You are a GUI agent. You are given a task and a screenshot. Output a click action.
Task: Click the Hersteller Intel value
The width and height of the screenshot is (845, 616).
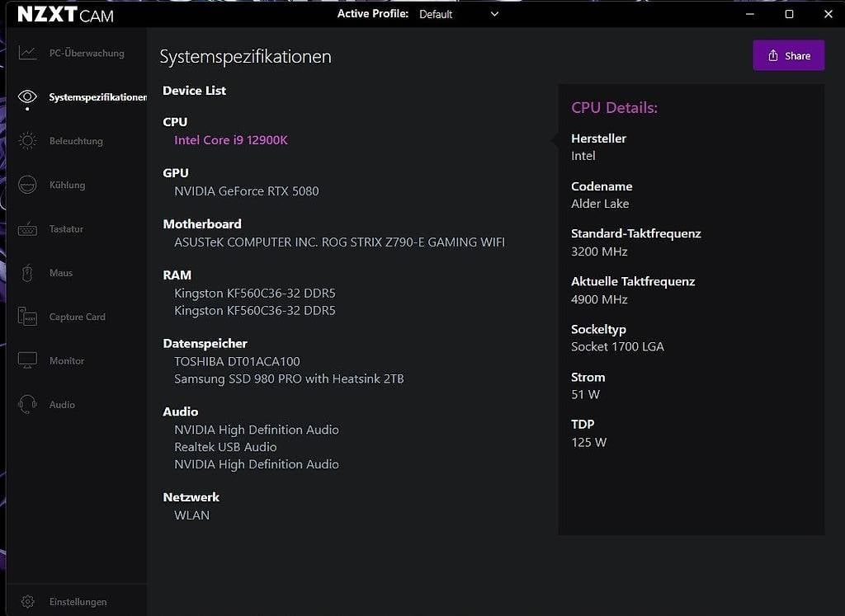(x=583, y=156)
